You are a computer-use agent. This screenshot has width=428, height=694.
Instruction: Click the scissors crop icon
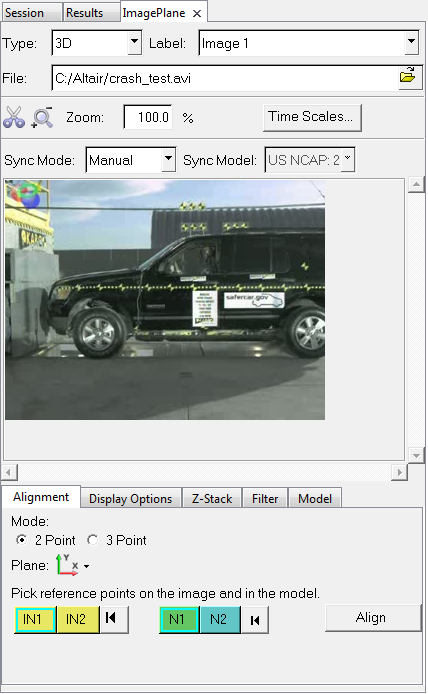pos(14,117)
